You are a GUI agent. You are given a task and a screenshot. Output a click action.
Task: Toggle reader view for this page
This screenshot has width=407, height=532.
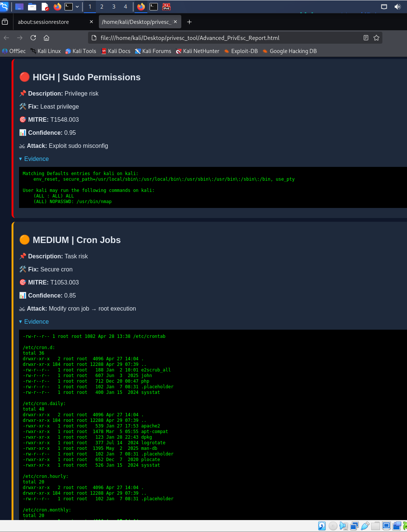click(366, 38)
